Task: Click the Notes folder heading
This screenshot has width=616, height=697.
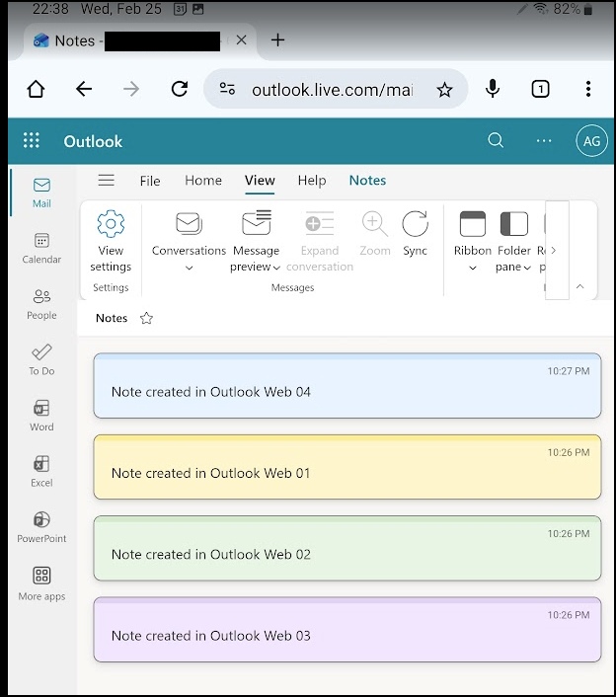Action: [x=112, y=318]
